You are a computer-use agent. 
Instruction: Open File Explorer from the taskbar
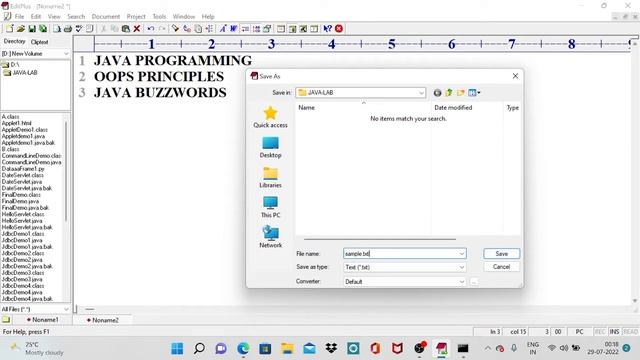pos(287,348)
